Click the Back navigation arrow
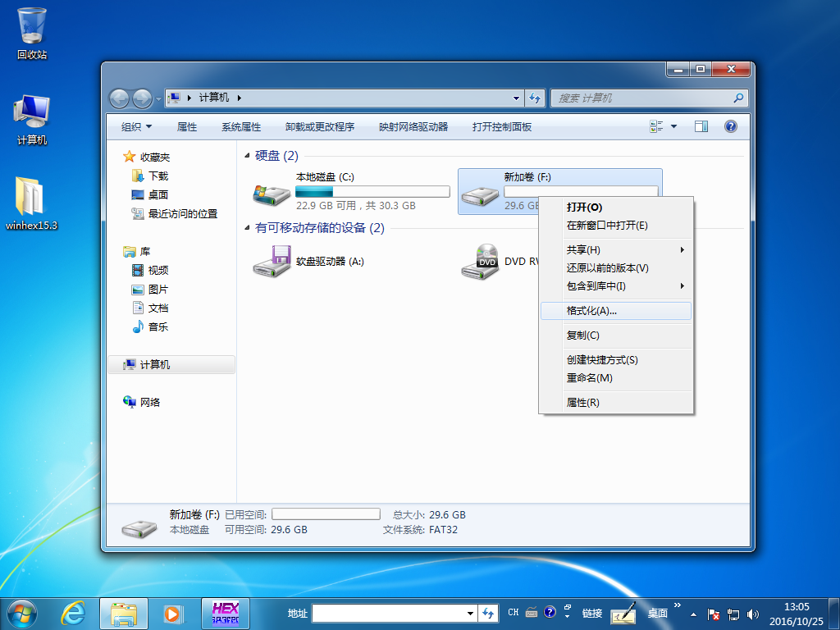 tap(119, 98)
